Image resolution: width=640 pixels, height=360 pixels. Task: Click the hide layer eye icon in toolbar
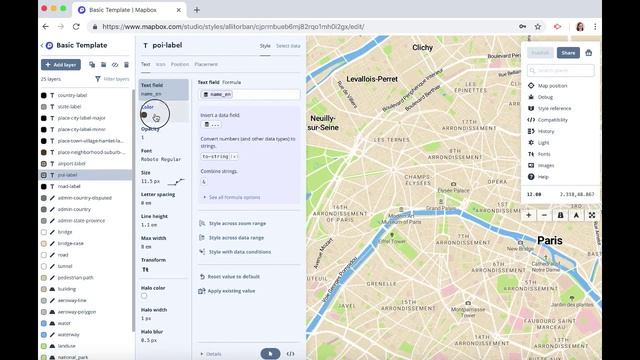[x=115, y=64]
